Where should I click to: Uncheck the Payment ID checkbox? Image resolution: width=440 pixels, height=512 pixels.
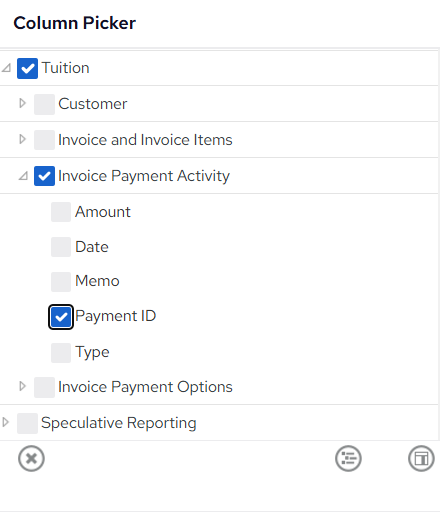coord(61,317)
